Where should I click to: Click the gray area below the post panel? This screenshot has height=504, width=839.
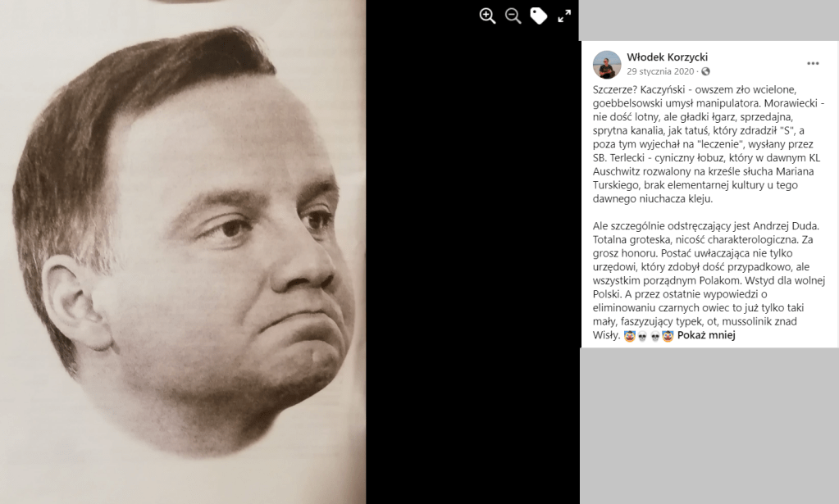point(709,425)
